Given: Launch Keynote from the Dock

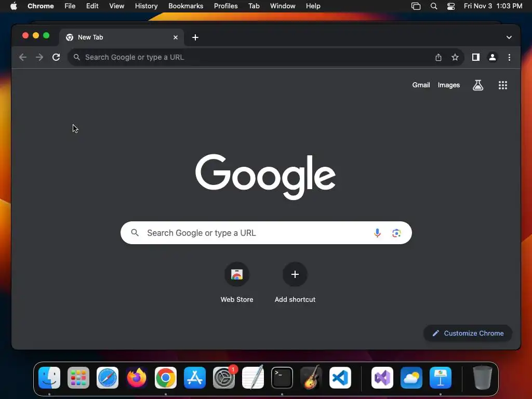Looking at the screenshot, I should click(441, 378).
